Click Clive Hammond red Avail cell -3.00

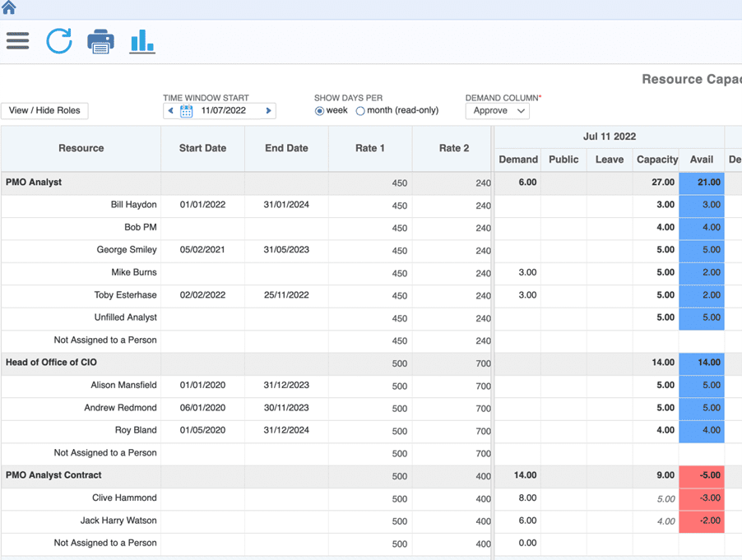[702, 498]
